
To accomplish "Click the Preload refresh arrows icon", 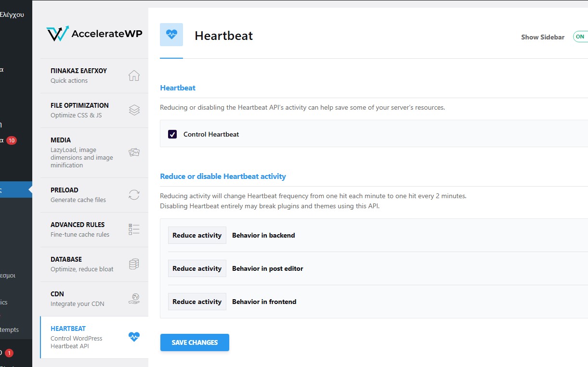I will (134, 195).
